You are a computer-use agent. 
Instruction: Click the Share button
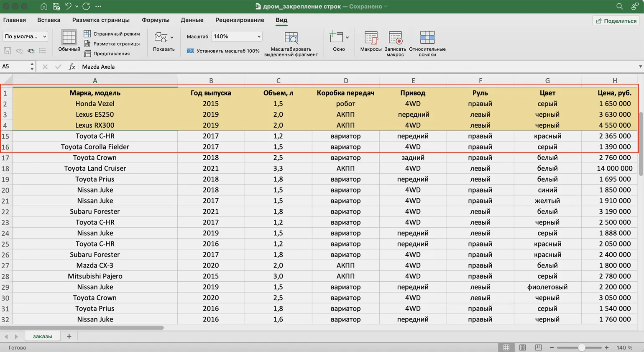[x=616, y=21]
